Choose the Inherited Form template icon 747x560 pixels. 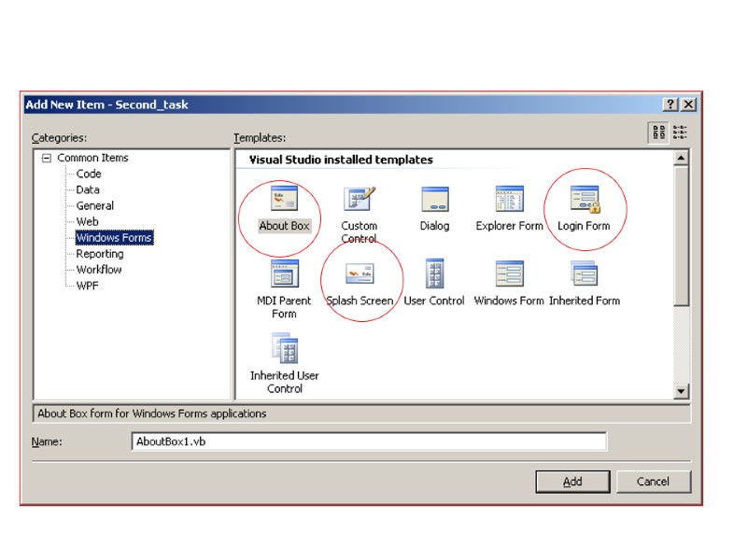(585, 273)
